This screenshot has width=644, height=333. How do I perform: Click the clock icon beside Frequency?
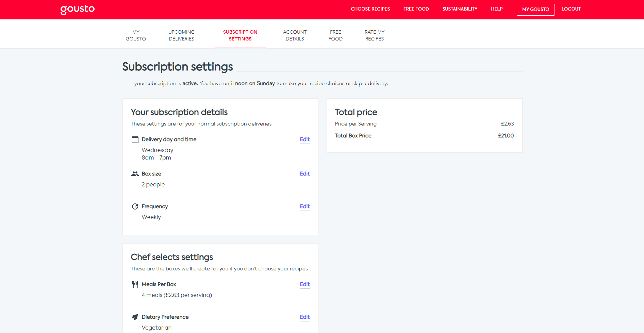point(135,206)
